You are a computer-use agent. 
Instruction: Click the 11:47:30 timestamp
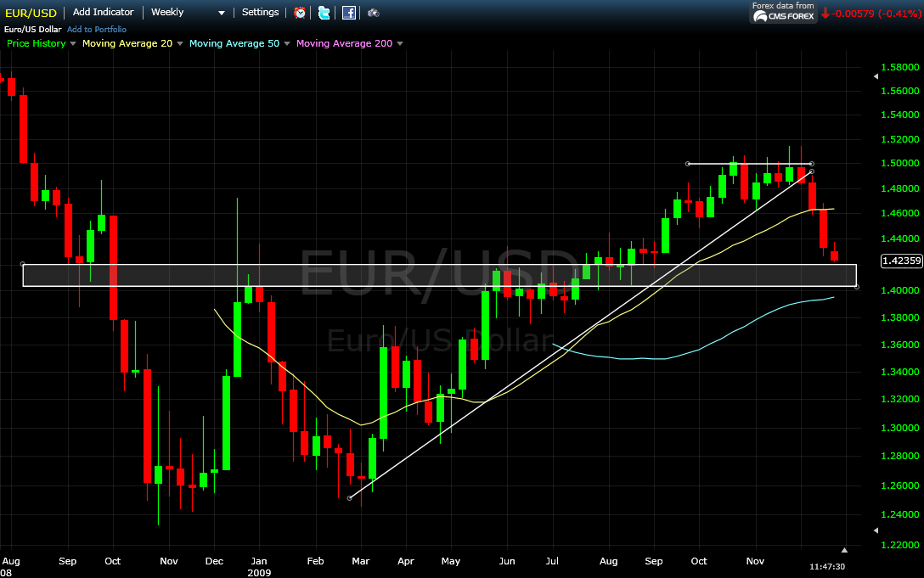click(827, 567)
